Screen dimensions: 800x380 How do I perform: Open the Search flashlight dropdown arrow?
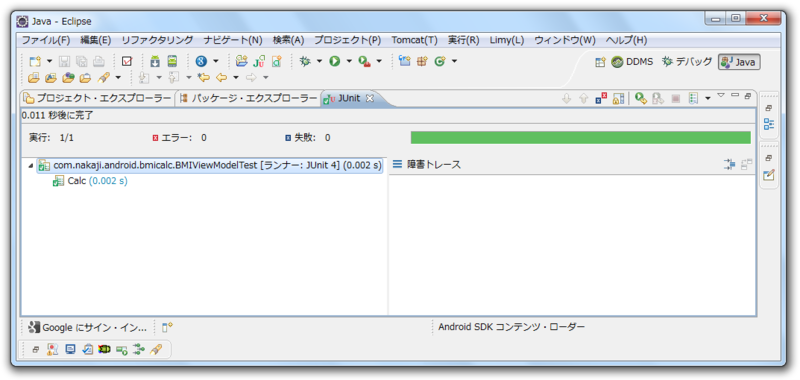coord(118,78)
